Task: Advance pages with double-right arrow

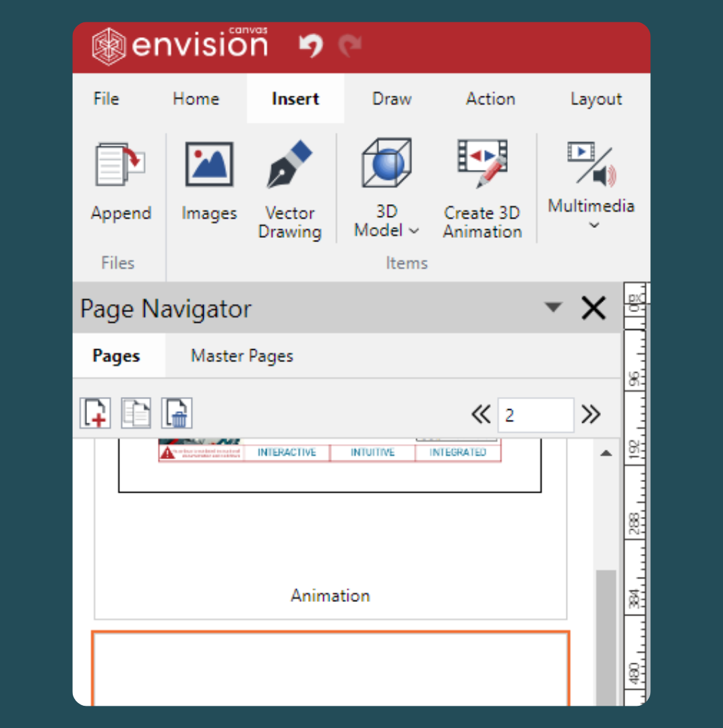Action: coord(591,415)
